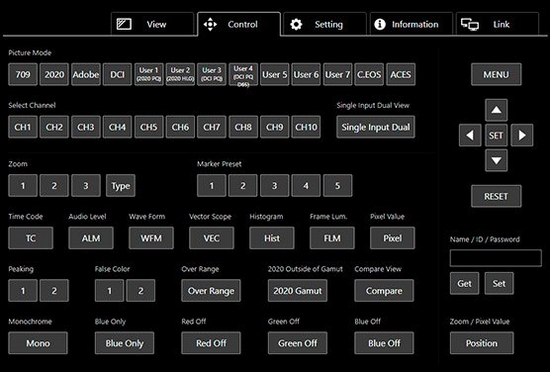Image resolution: width=550 pixels, height=372 pixels.
Task: Select the 2020 picture mode
Action: (x=54, y=74)
